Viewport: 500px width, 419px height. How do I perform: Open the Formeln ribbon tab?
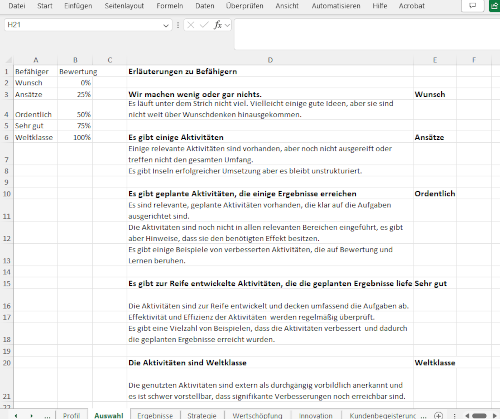[x=170, y=6]
